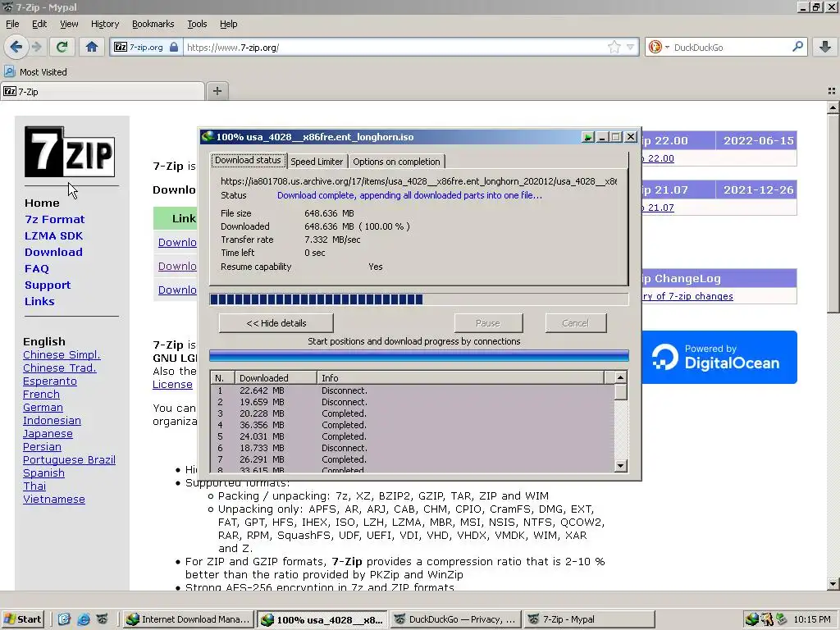Click the Info column header
The height and width of the screenshot is (630, 840).
(x=461, y=377)
